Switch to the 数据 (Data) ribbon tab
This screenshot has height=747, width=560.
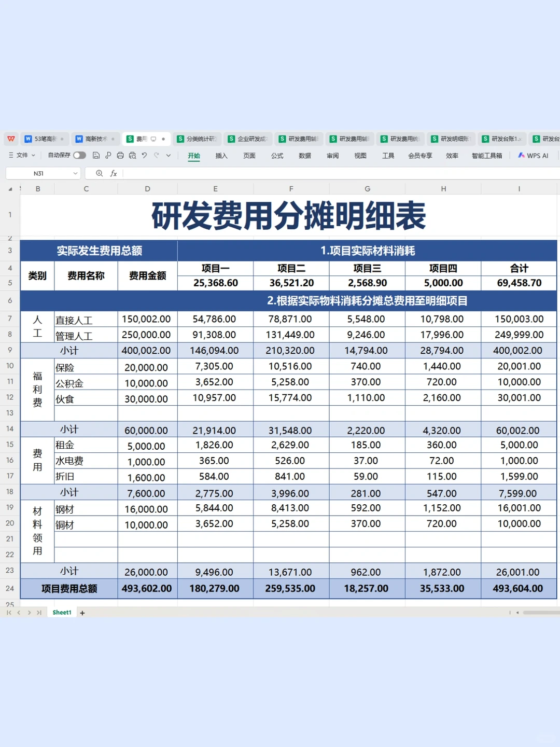[305, 156]
